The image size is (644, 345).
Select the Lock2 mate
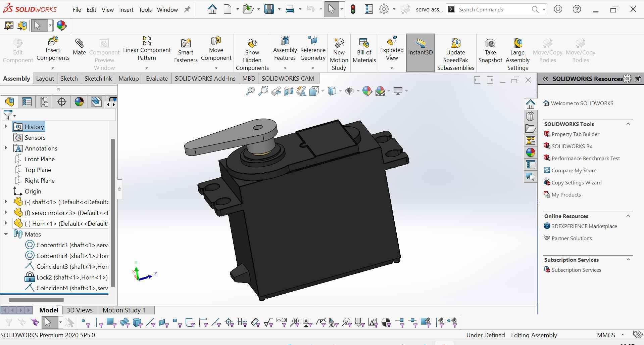click(66, 277)
